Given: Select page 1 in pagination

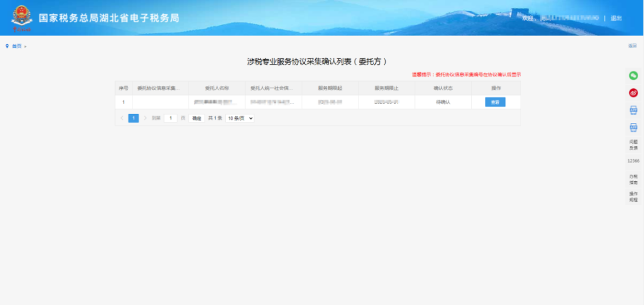Looking at the screenshot, I should pos(134,118).
